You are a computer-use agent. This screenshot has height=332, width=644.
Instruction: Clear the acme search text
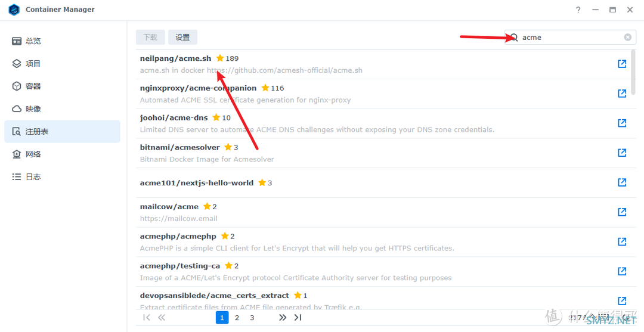627,38
